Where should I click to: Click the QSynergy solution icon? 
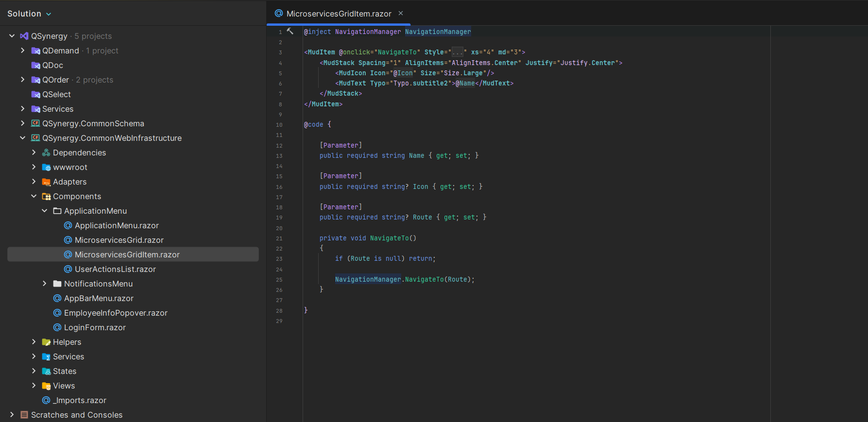[x=24, y=36]
